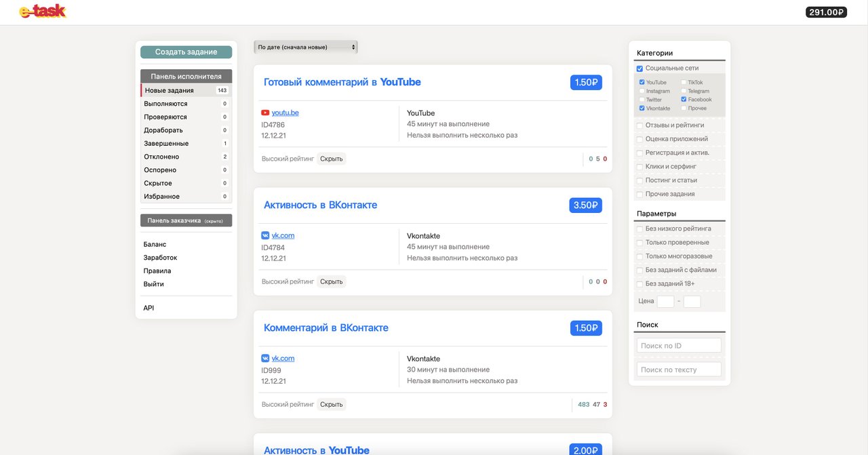The height and width of the screenshot is (455, 868).
Task: Click the 1.50₽ price badge for YouTube comment
Action: coord(586,82)
